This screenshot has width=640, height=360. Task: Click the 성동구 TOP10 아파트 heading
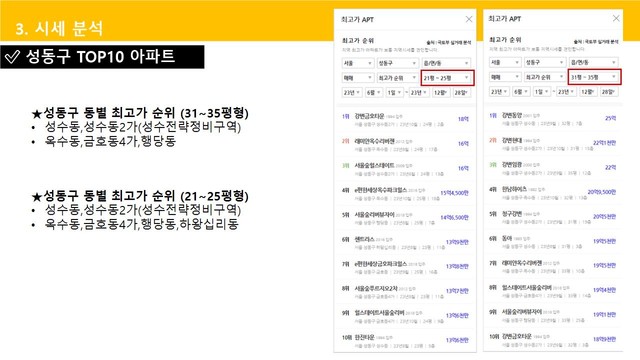point(100,56)
